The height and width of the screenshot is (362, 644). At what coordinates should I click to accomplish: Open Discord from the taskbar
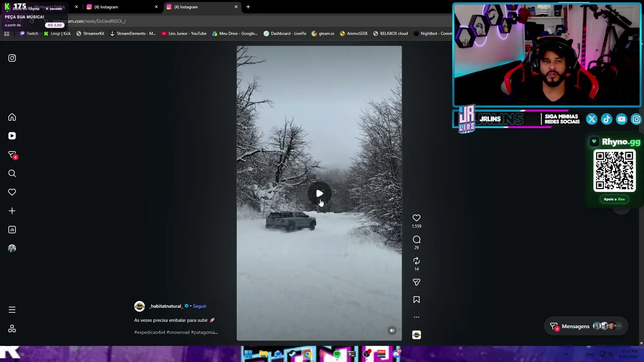[396, 354]
